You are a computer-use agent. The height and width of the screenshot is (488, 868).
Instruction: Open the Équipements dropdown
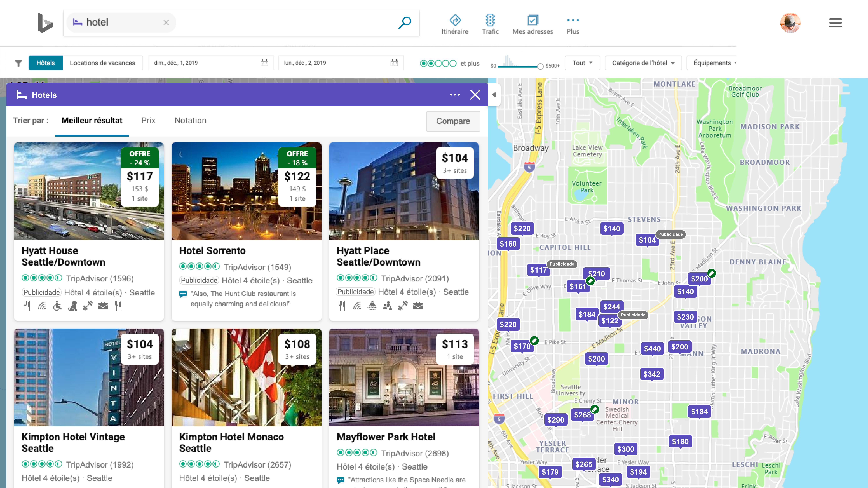711,63
